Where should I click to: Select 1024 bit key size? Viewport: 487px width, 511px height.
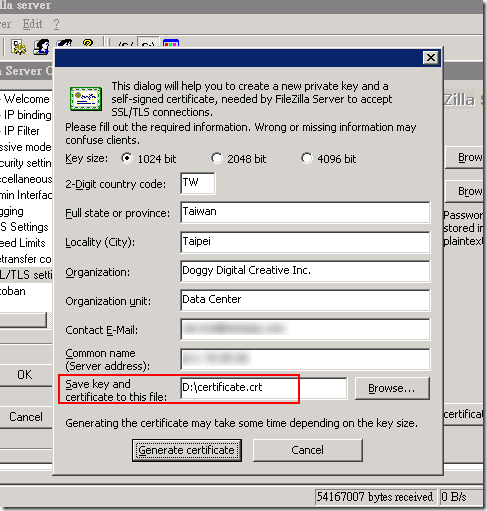(x=127, y=158)
